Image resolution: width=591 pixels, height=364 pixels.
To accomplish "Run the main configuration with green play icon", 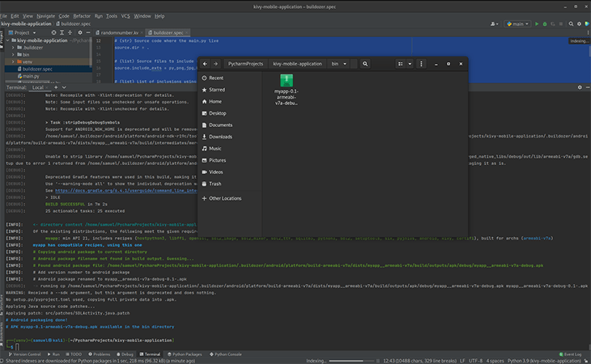I will [537, 23].
